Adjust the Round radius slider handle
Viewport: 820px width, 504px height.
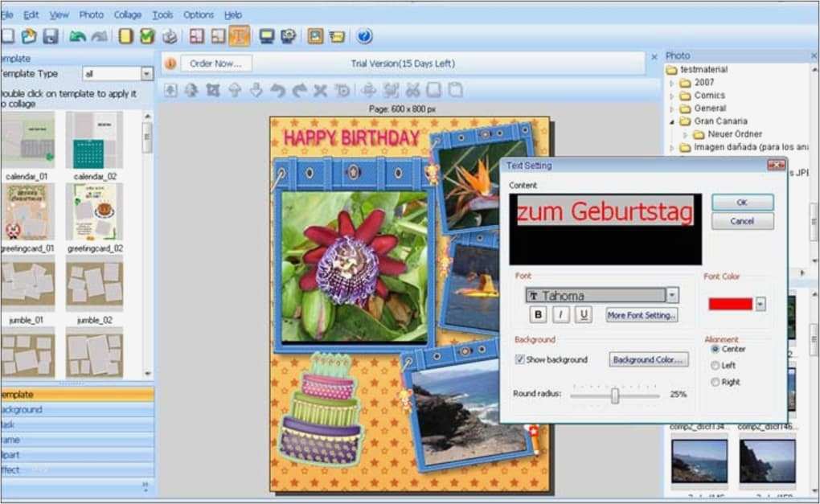pyautogui.click(x=615, y=395)
